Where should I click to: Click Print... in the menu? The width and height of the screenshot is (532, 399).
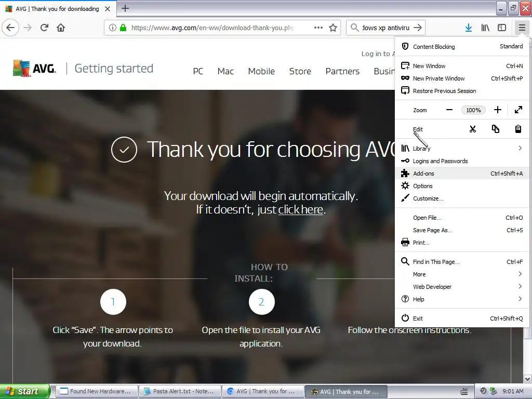tap(462, 243)
